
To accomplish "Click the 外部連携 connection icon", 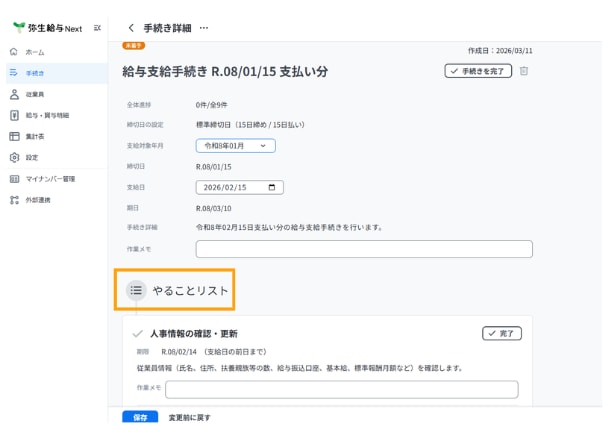I will (x=14, y=200).
